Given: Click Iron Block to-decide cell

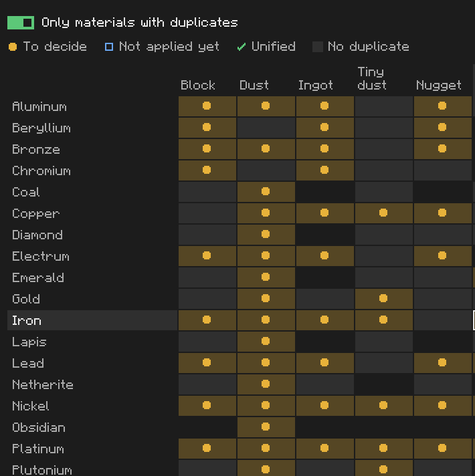Looking at the screenshot, I should click(207, 320).
